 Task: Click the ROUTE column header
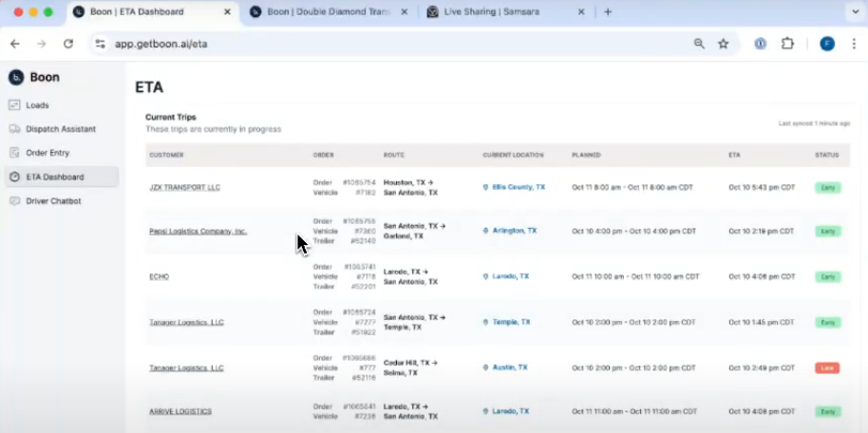[393, 155]
